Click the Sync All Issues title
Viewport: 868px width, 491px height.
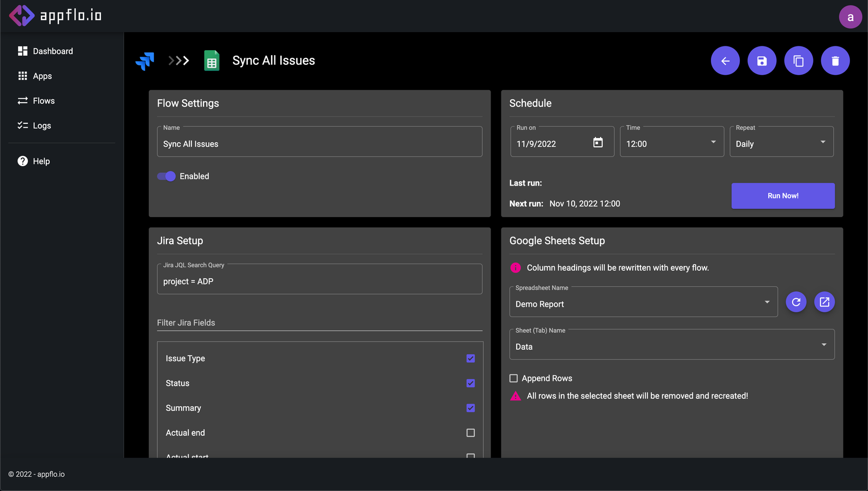click(x=274, y=61)
